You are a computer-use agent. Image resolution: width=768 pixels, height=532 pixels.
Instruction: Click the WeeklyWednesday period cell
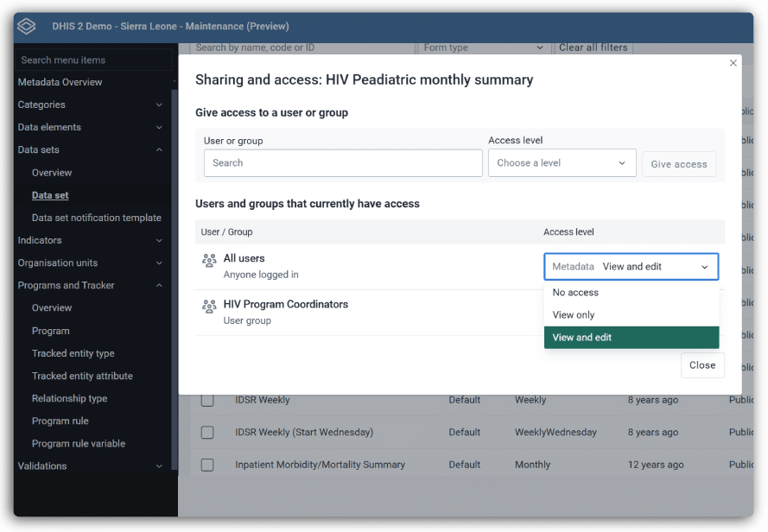click(555, 433)
